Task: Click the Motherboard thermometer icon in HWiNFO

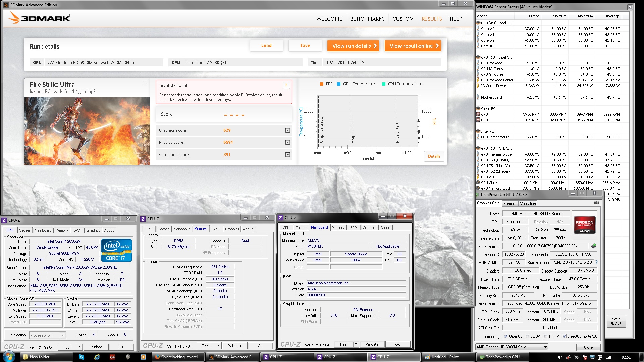Action: coord(478,97)
